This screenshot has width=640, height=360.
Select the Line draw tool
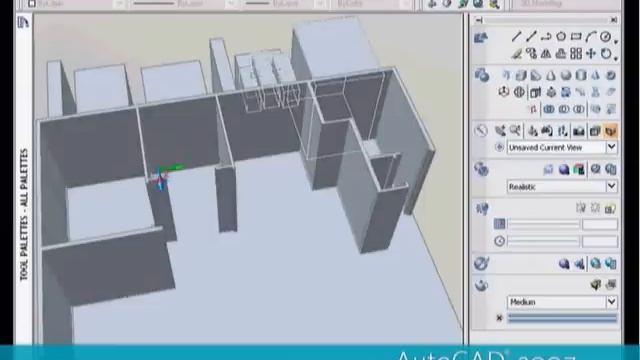click(516, 37)
